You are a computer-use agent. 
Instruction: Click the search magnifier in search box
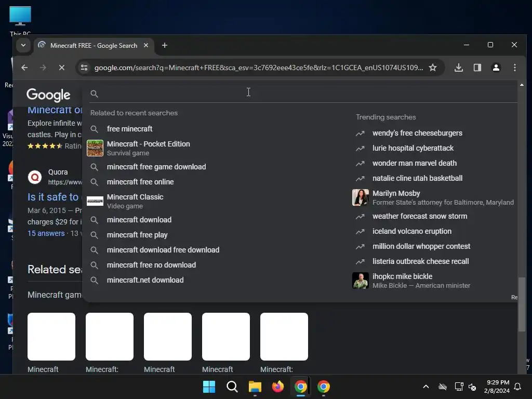pyautogui.click(x=95, y=94)
